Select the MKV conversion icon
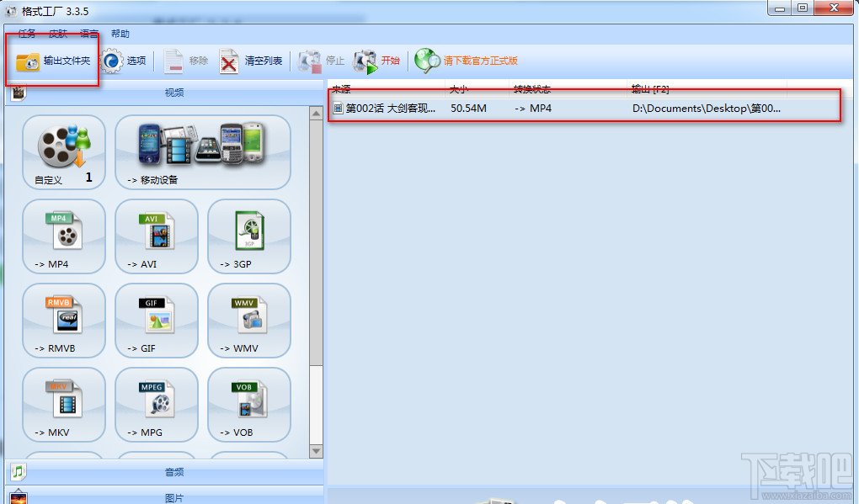Screen dimensions: 859x504 tap(63, 405)
